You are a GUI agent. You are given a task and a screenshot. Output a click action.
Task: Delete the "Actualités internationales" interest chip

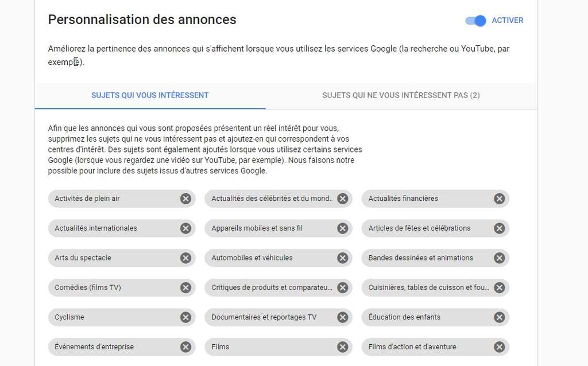185,228
